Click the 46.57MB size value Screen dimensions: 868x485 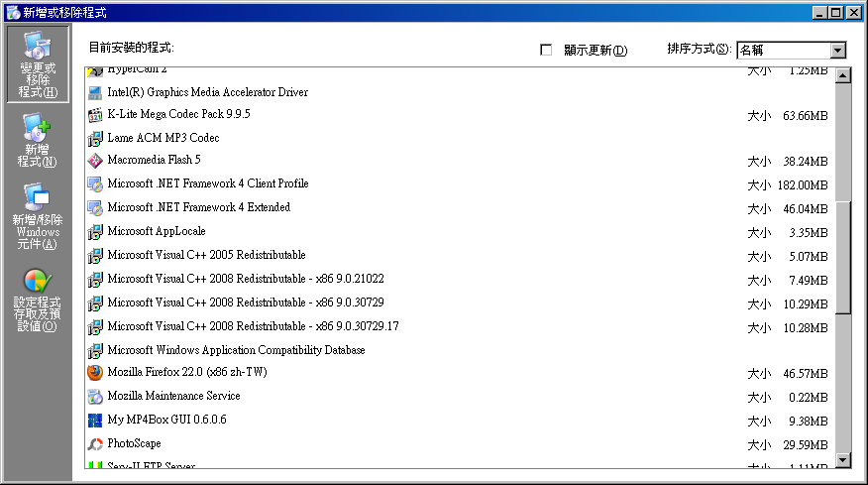806,374
